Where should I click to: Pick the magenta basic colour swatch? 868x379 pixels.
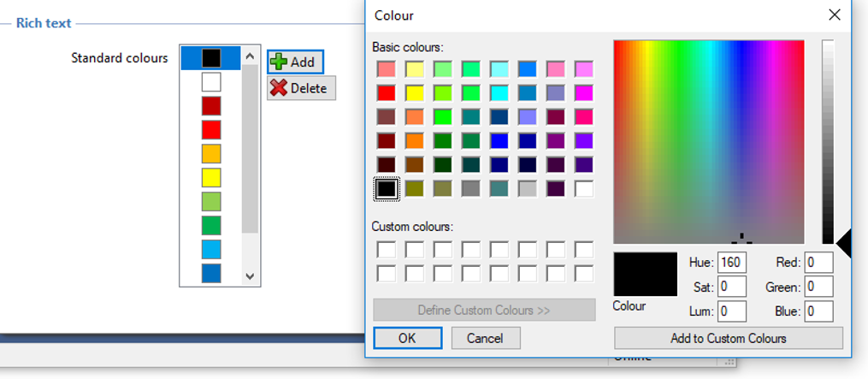click(x=584, y=92)
